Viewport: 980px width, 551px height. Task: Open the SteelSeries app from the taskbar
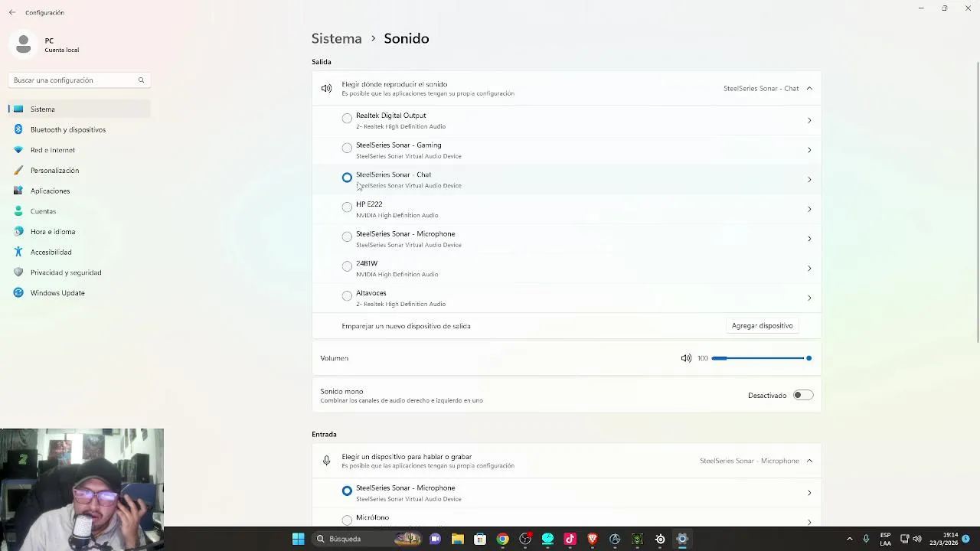tap(660, 539)
